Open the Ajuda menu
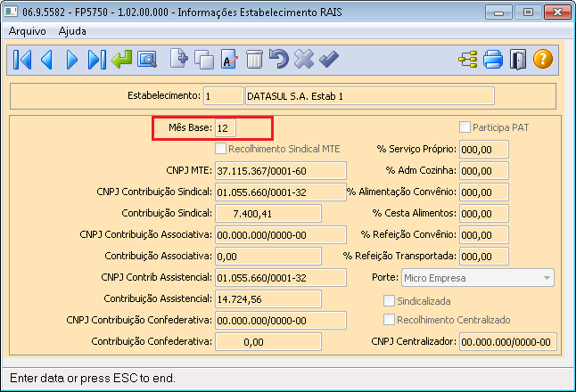This screenshot has width=576, height=392. [72, 31]
